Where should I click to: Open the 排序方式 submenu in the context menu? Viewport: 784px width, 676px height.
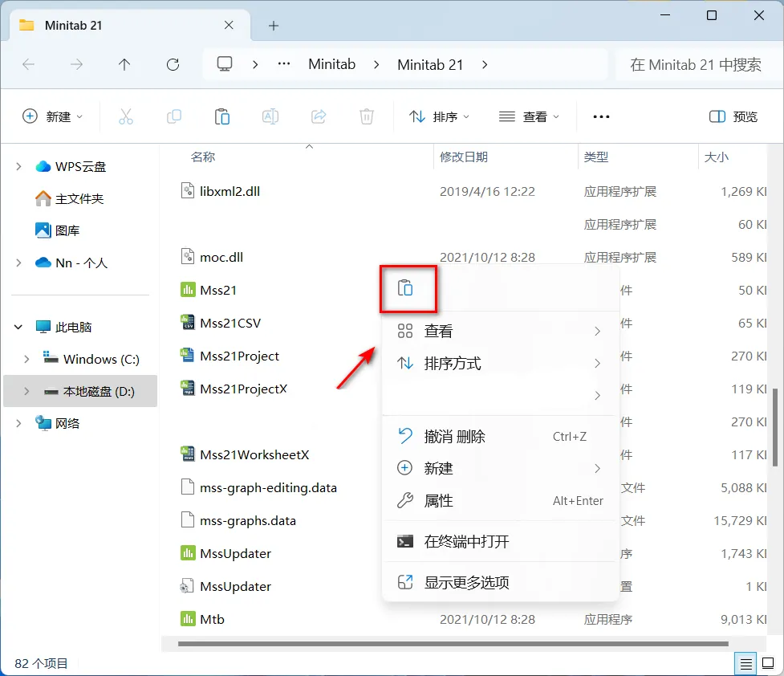pos(501,363)
